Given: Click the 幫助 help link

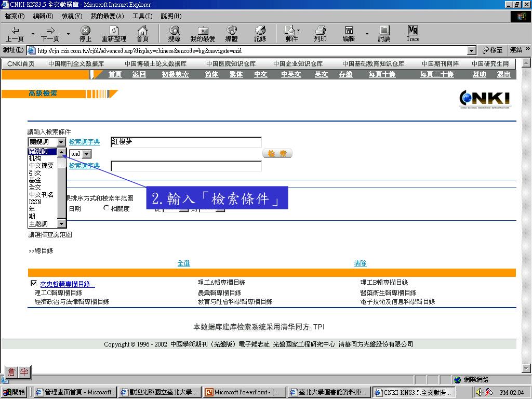Looking at the screenshot, I should 480,74.
